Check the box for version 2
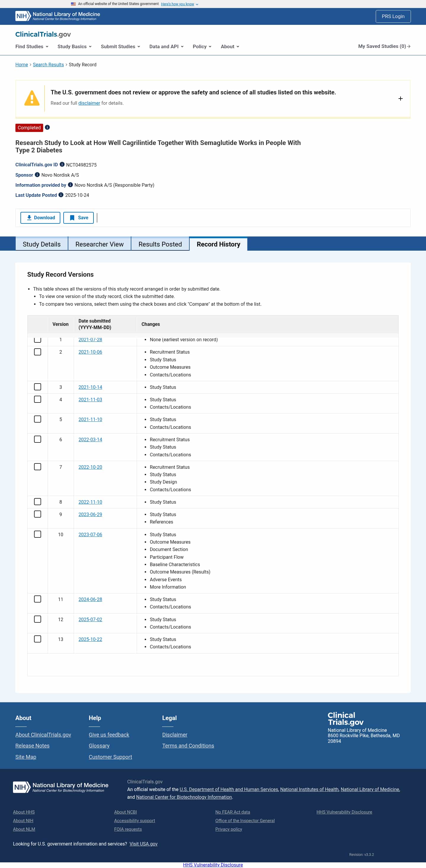The image size is (426, 868). (38, 352)
